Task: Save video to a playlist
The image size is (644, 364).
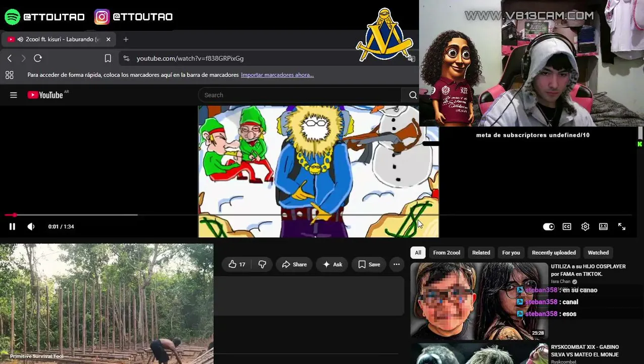Action: pos(369,264)
